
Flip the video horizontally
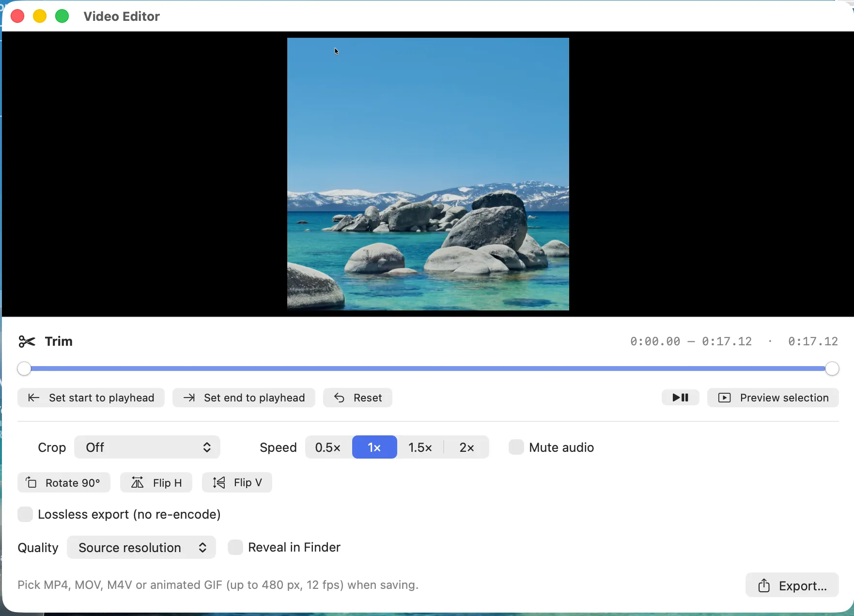(156, 482)
